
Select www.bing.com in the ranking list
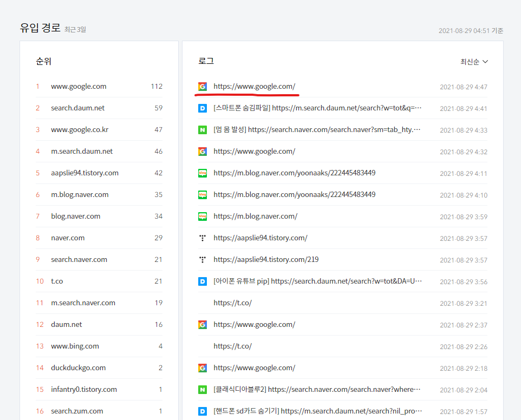[x=75, y=346]
